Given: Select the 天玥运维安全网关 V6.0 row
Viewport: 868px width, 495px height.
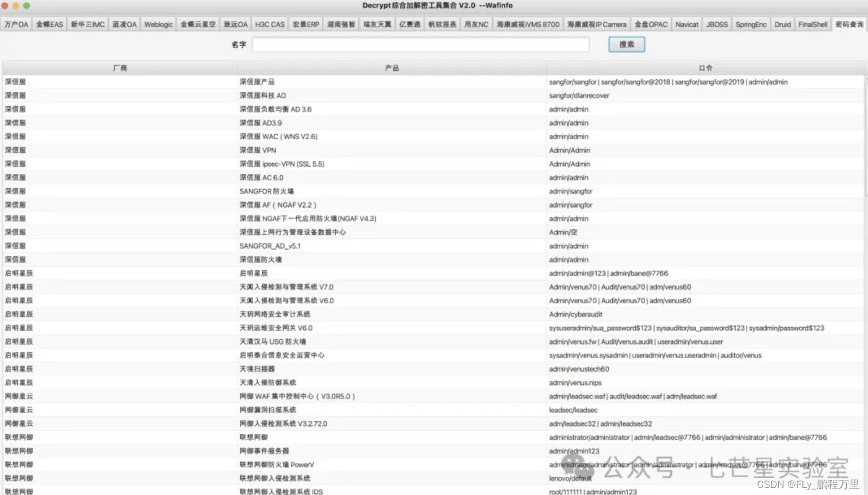Looking at the screenshot, I should (433, 328).
